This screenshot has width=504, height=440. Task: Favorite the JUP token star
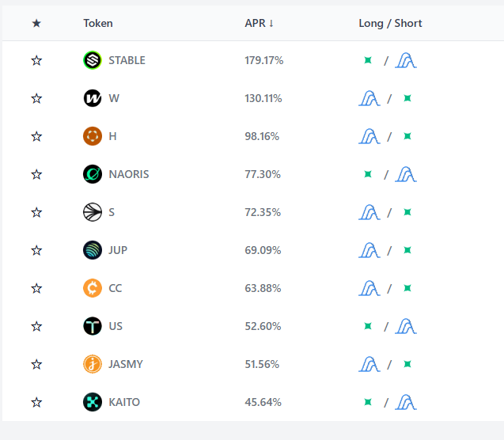coord(36,250)
